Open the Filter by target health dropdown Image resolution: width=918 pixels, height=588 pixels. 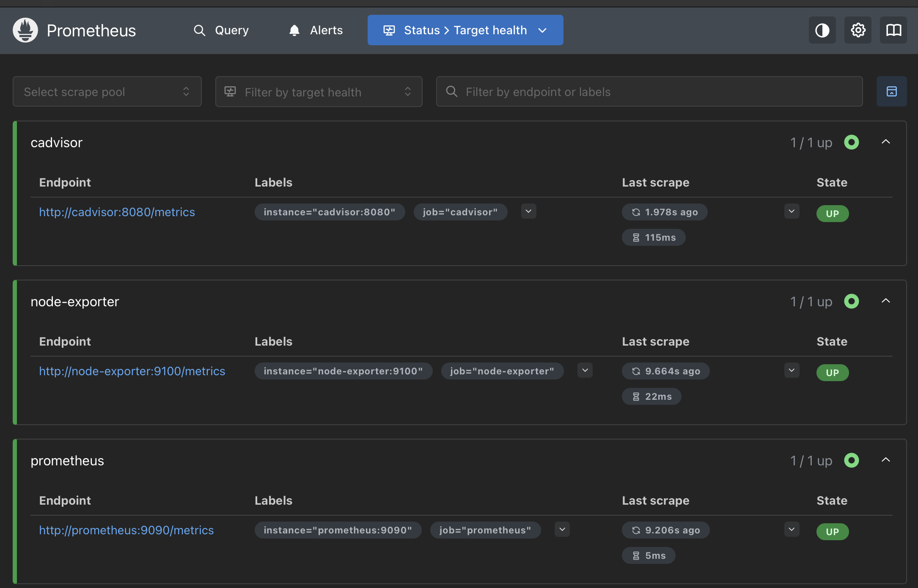click(319, 92)
